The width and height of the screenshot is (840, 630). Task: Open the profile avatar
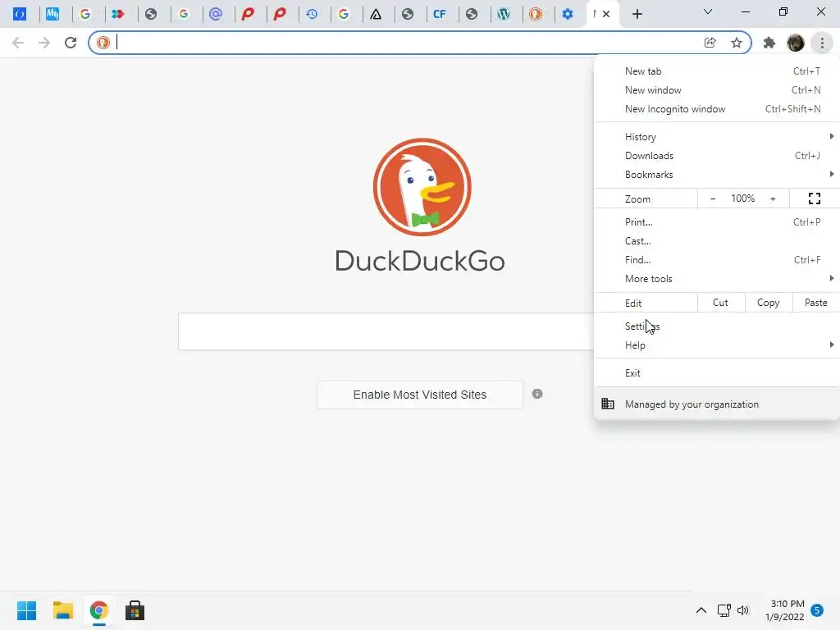click(x=796, y=43)
